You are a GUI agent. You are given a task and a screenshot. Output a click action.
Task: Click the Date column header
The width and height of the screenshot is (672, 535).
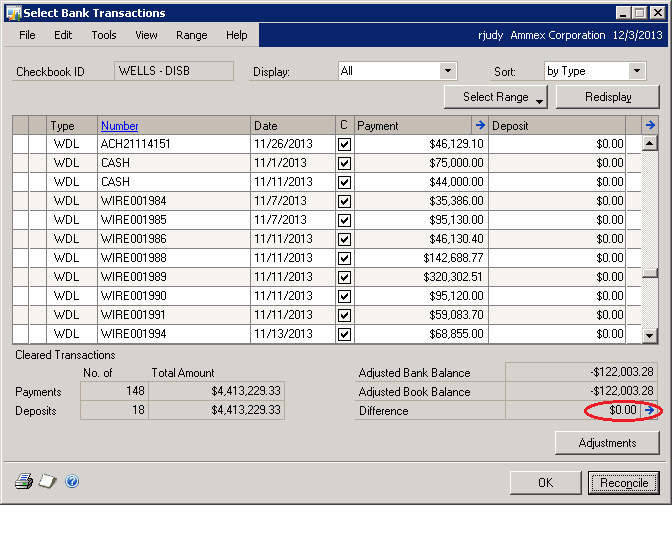click(293, 126)
